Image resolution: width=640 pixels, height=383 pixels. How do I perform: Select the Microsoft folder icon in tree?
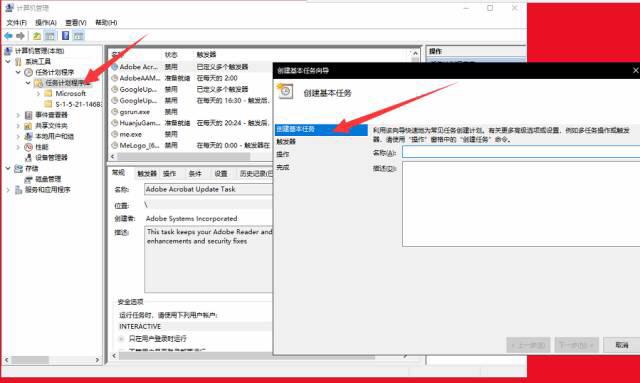(49, 94)
